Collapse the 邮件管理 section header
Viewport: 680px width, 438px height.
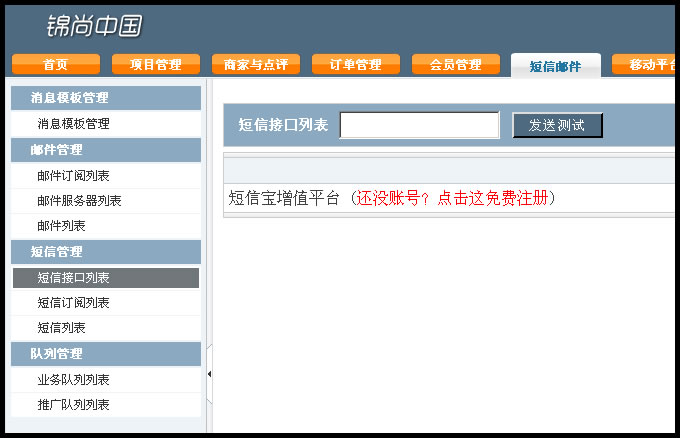point(106,150)
